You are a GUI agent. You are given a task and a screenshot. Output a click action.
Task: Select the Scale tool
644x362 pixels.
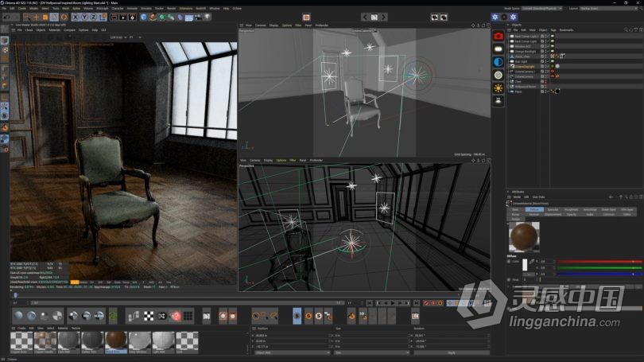(x=45, y=18)
